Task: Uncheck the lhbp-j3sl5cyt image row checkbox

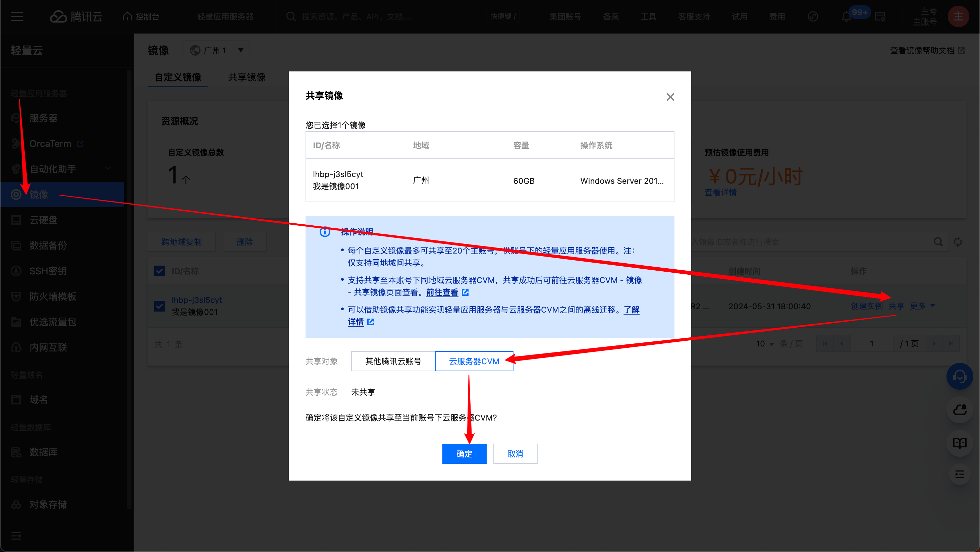Action: (x=160, y=306)
